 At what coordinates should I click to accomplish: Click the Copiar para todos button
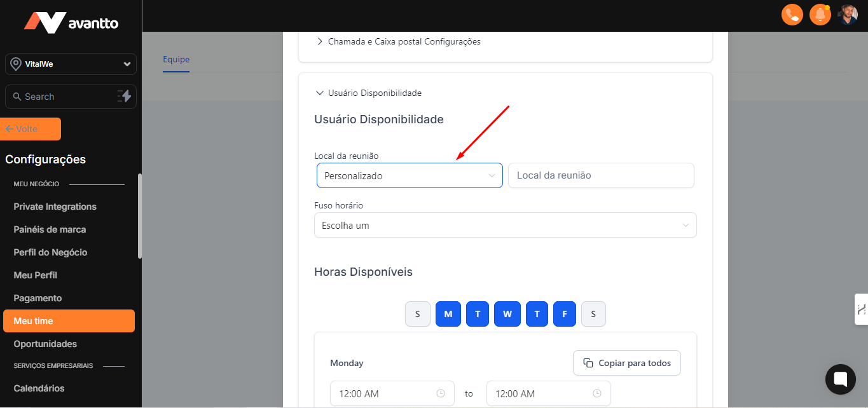626,363
